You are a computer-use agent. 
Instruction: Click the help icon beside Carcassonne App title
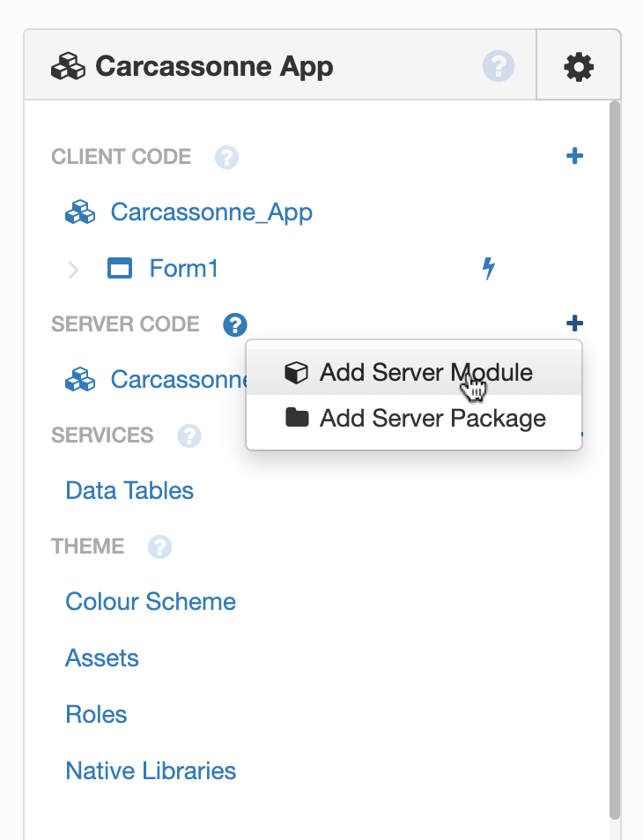(499, 67)
